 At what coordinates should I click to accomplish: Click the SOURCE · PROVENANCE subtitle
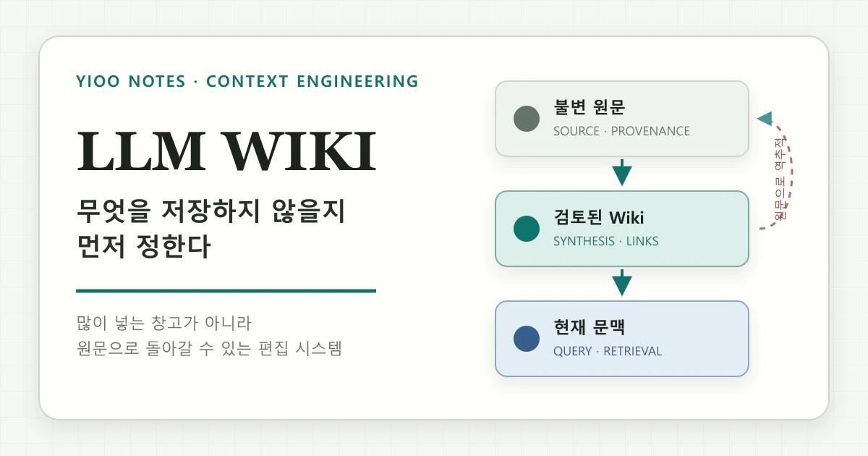click(x=621, y=132)
